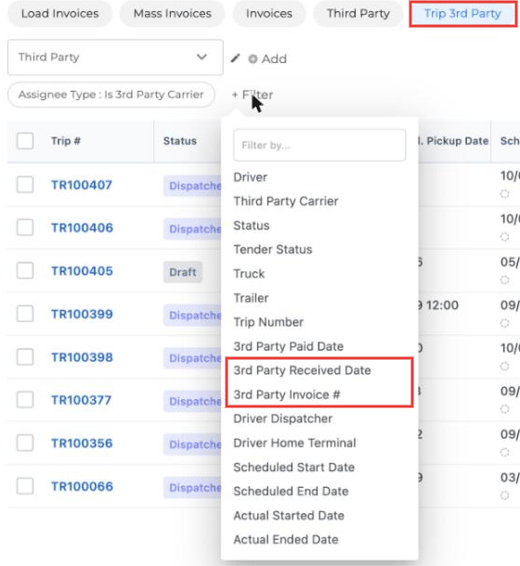520x566 pixels.
Task: Go to the Invoices tab
Action: pos(269,14)
